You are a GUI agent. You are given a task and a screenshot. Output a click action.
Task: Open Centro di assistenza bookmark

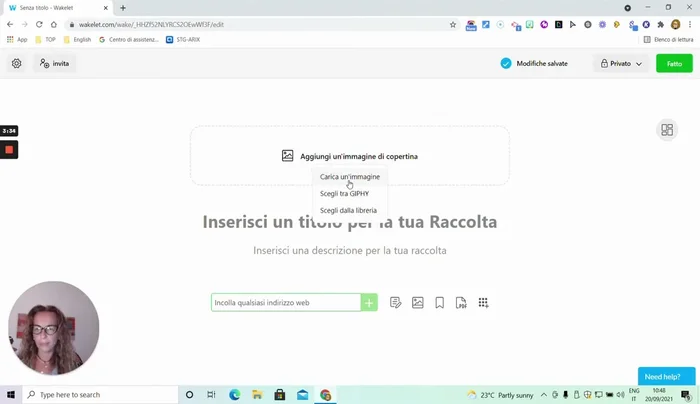click(129, 40)
